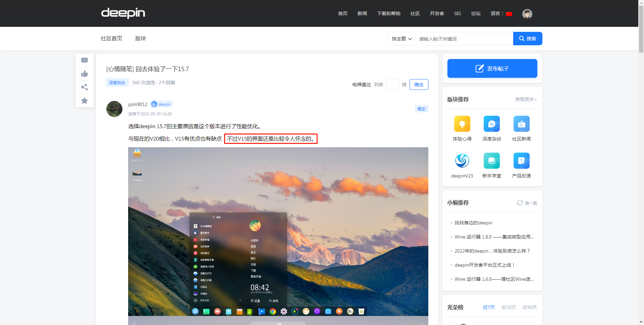644x325 pixels.
Task: Open the 开发者 nav item
Action: click(437, 13)
